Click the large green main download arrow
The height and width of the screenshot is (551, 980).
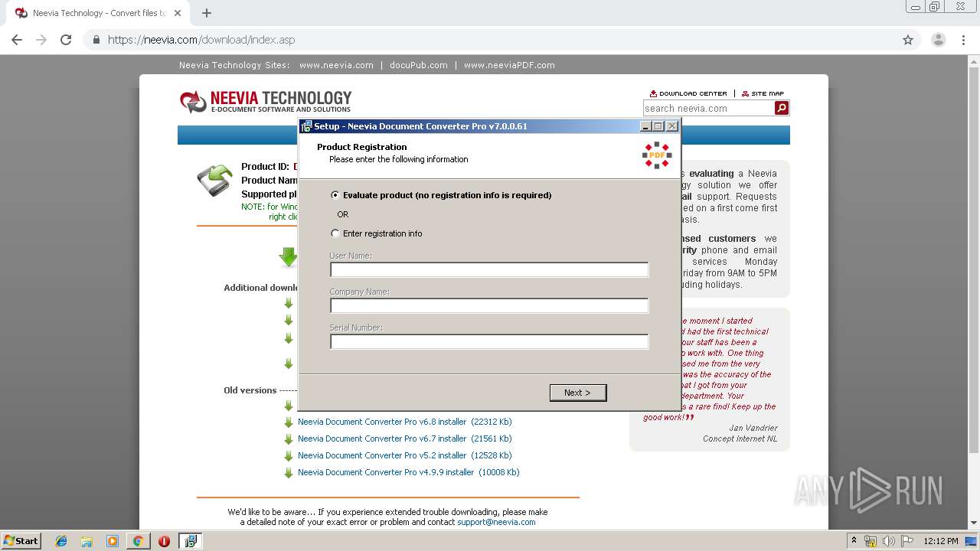(289, 257)
